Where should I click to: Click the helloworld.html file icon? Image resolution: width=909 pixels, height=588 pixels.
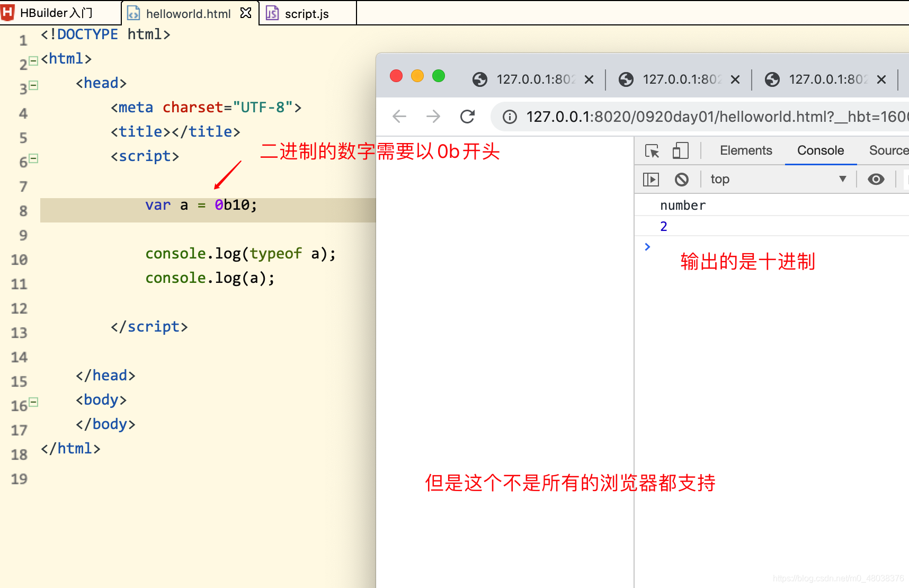coord(133,13)
